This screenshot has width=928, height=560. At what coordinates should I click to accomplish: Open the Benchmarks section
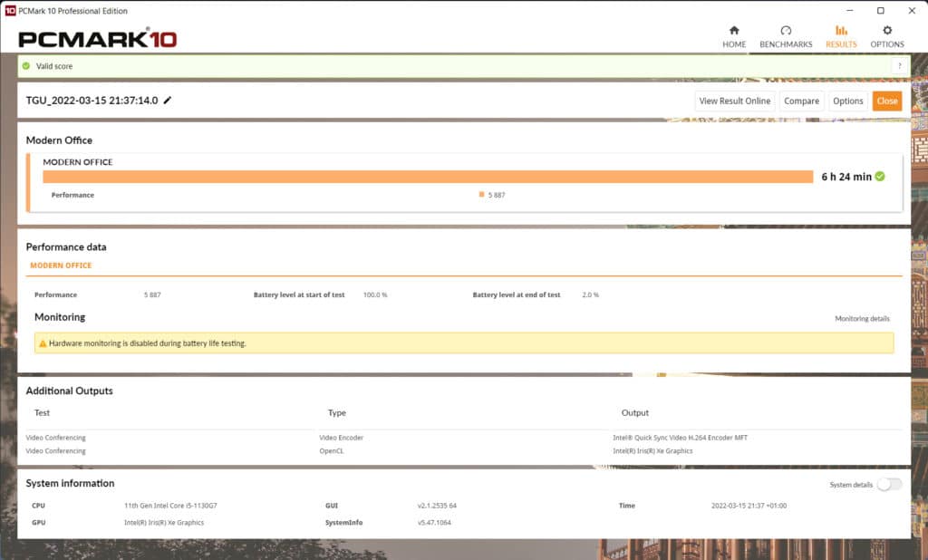click(786, 37)
